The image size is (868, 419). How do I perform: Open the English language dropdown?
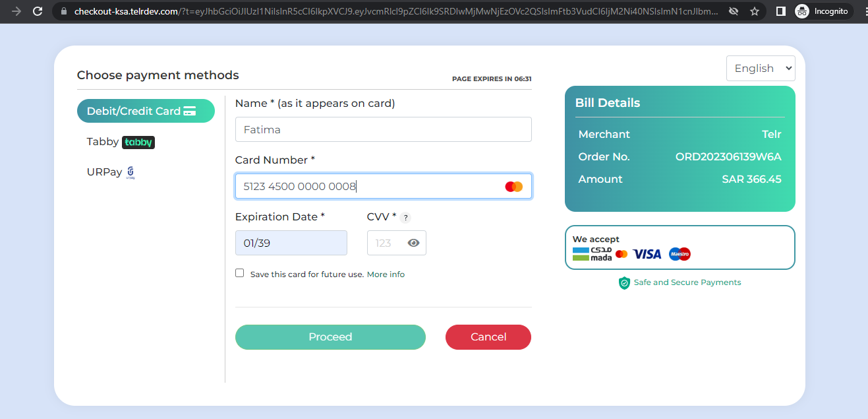click(761, 69)
